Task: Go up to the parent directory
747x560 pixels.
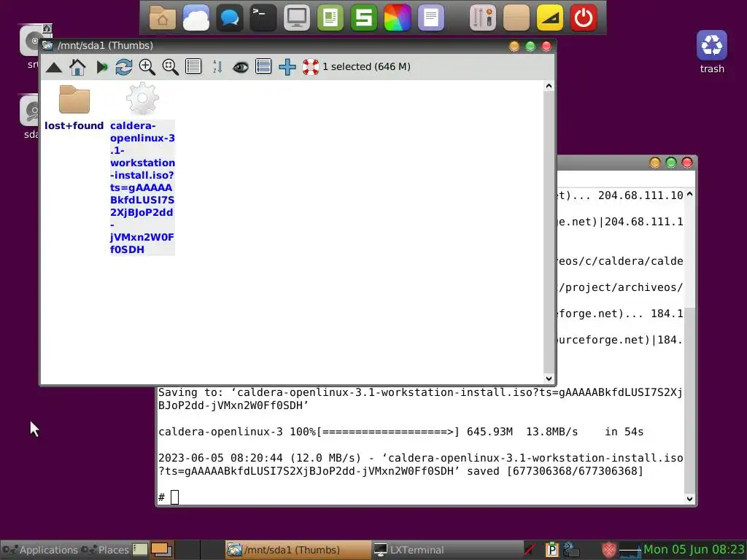Action: click(x=54, y=68)
